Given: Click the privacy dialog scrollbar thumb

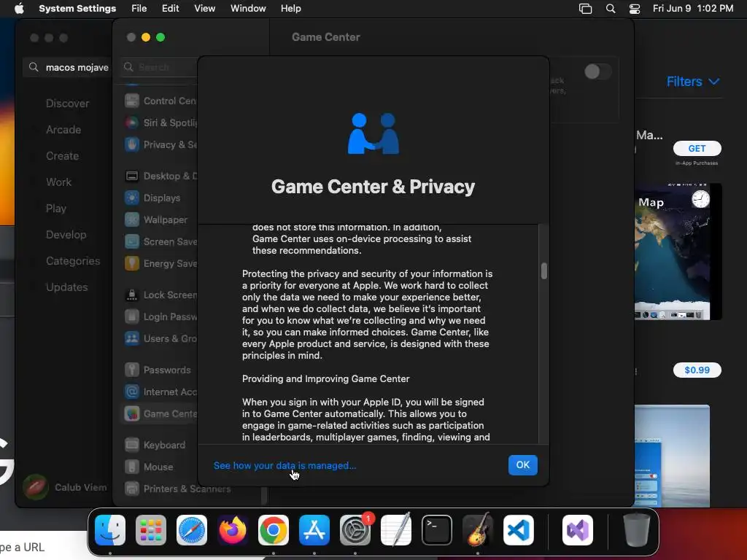Looking at the screenshot, I should (x=544, y=271).
